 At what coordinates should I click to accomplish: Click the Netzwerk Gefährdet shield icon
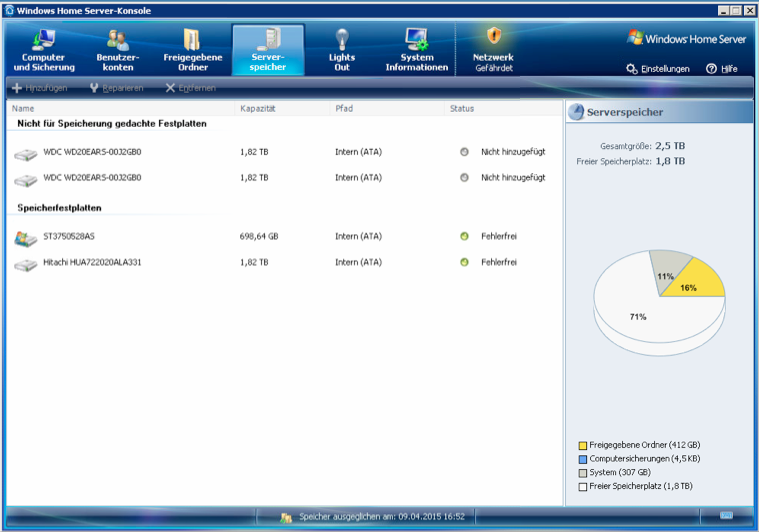click(x=493, y=36)
